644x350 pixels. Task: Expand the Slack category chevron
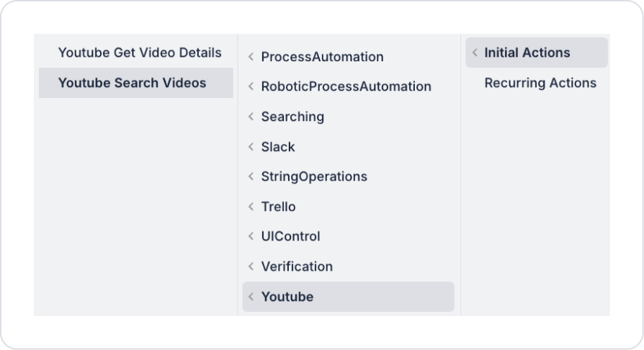click(x=251, y=147)
